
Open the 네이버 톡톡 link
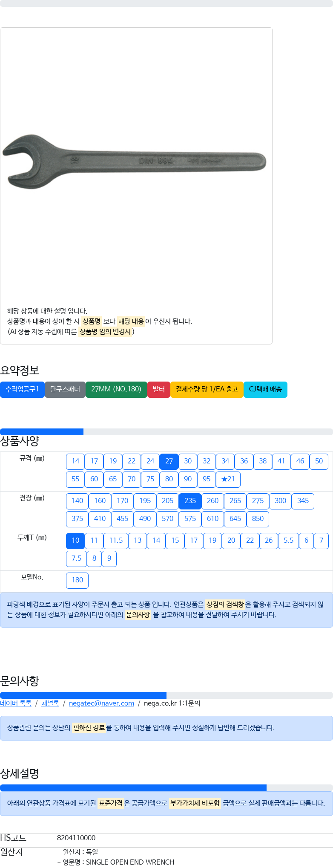tap(16, 703)
